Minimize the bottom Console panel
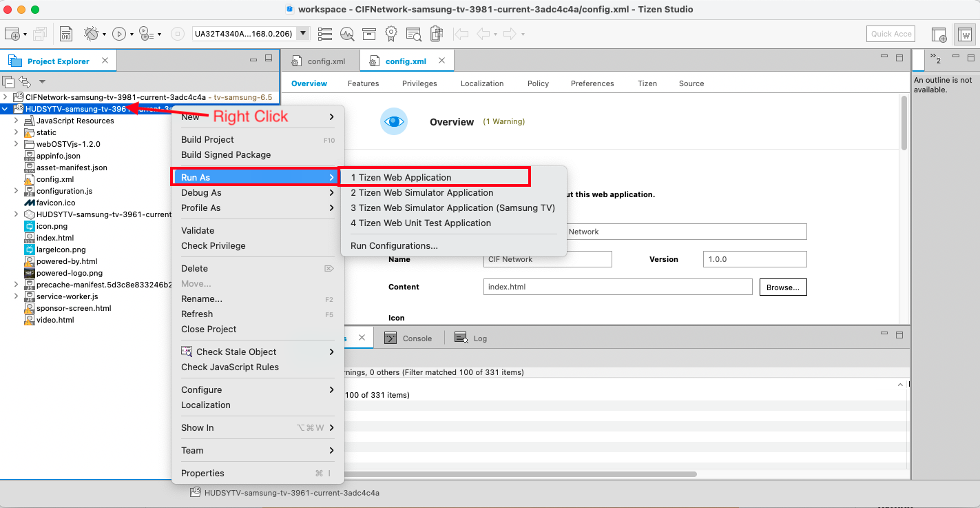The height and width of the screenshot is (508, 980). point(885,334)
